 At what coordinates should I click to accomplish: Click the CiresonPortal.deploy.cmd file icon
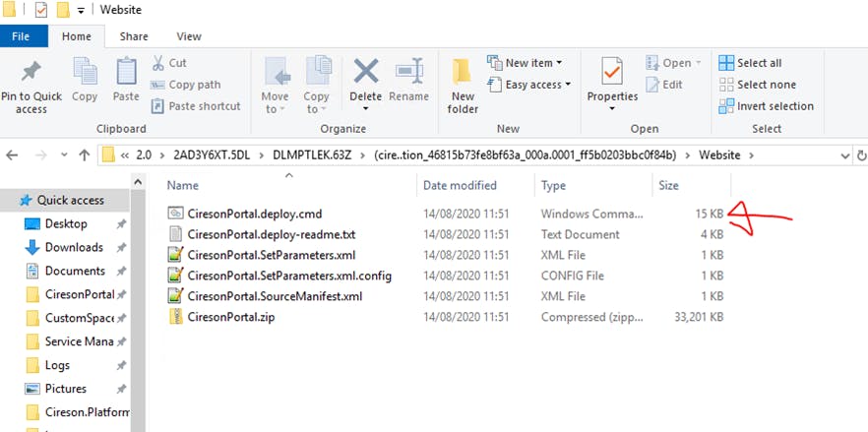175,214
